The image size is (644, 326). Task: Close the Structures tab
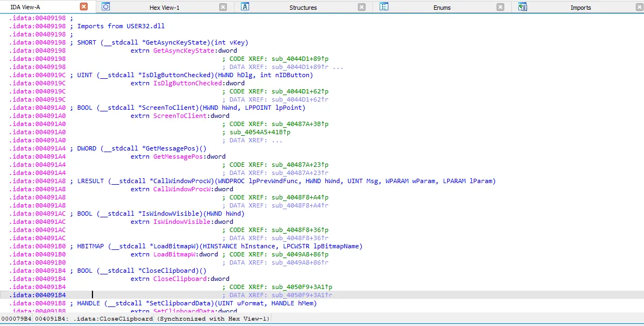point(362,7)
